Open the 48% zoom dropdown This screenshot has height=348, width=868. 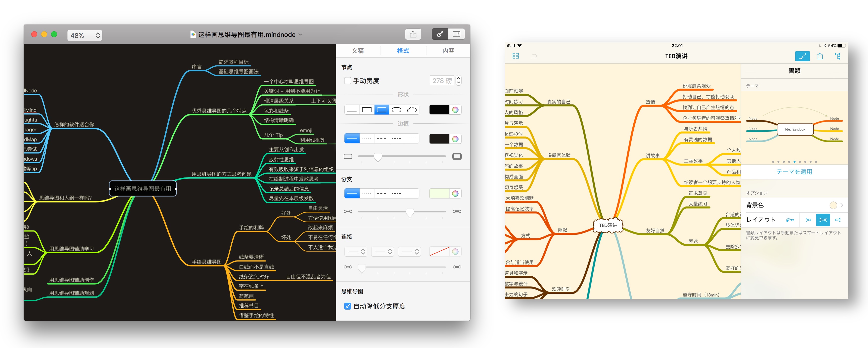point(85,35)
